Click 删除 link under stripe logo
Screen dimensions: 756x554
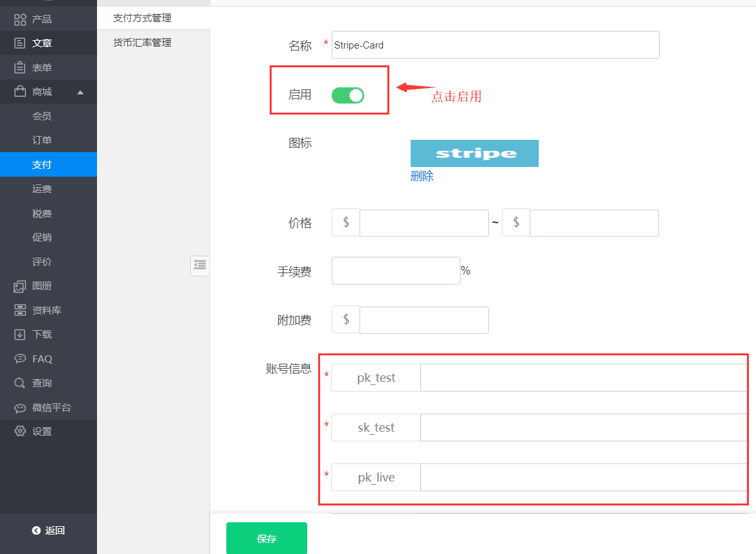coord(422,176)
